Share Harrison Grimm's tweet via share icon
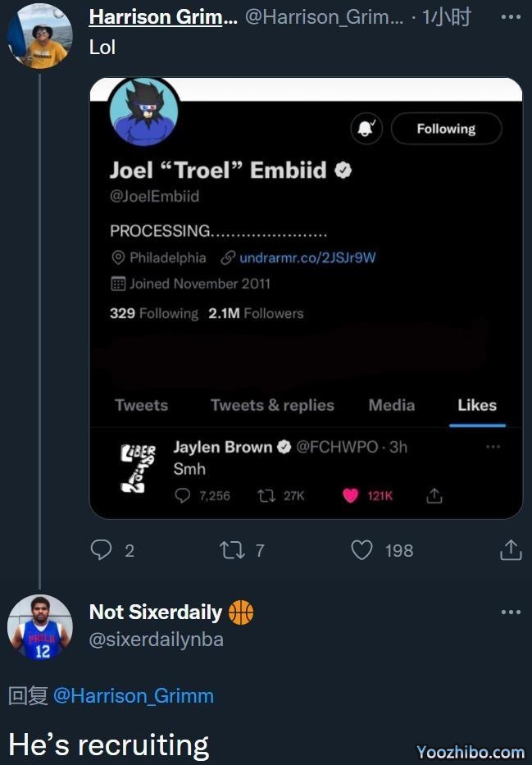The width and height of the screenshot is (532, 765). click(x=510, y=550)
